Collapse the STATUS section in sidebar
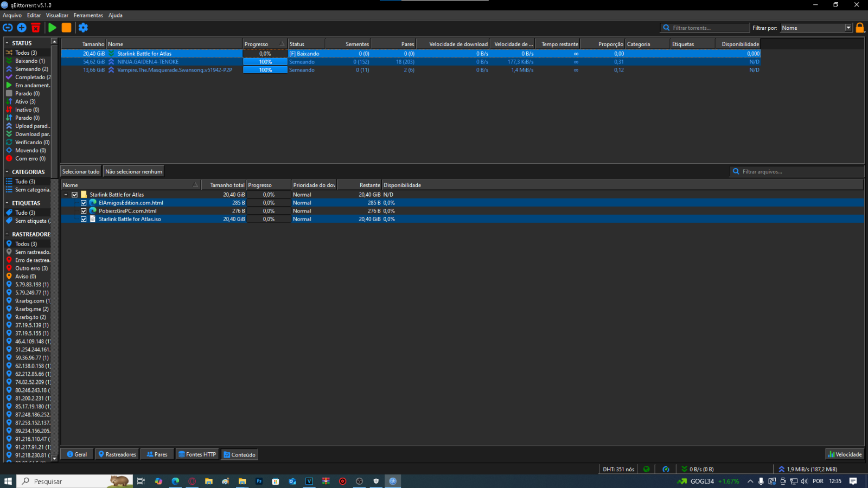The image size is (868, 488). click(x=7, y=43)
